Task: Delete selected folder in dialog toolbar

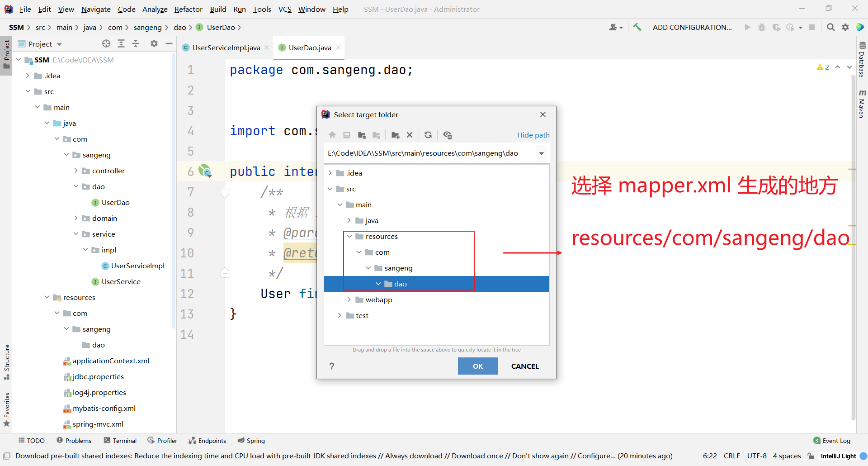Action: point(410,135)
